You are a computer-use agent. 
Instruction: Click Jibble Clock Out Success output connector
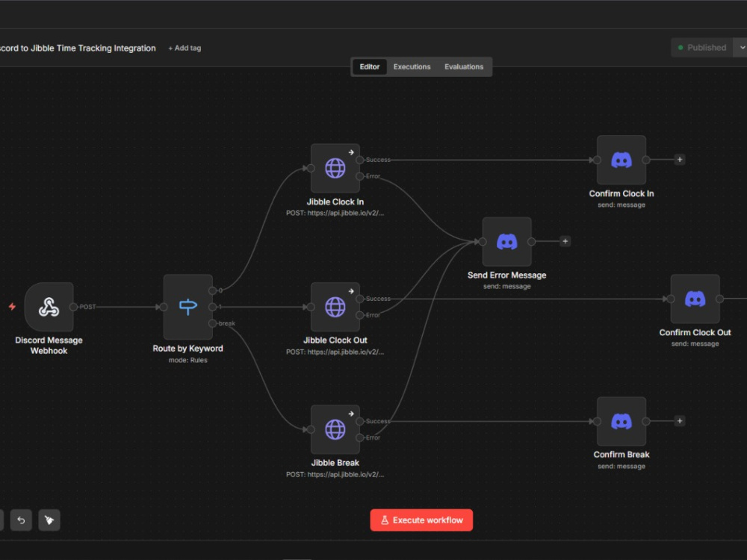pos(360,299)
